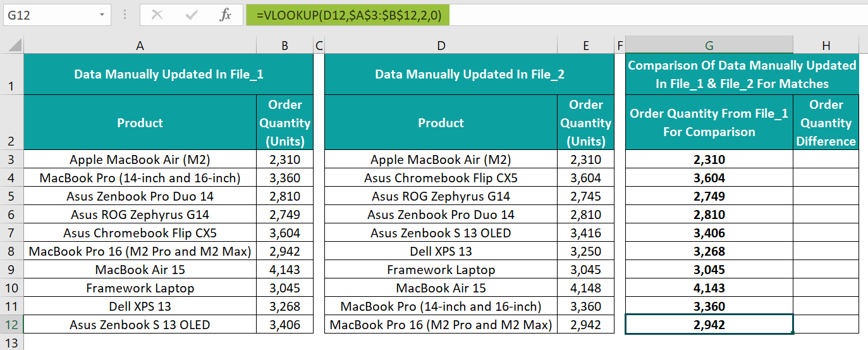
Task: Select 'Asus Chromebook Flip CX5' in column D
Action: click(x=441, y=178)
